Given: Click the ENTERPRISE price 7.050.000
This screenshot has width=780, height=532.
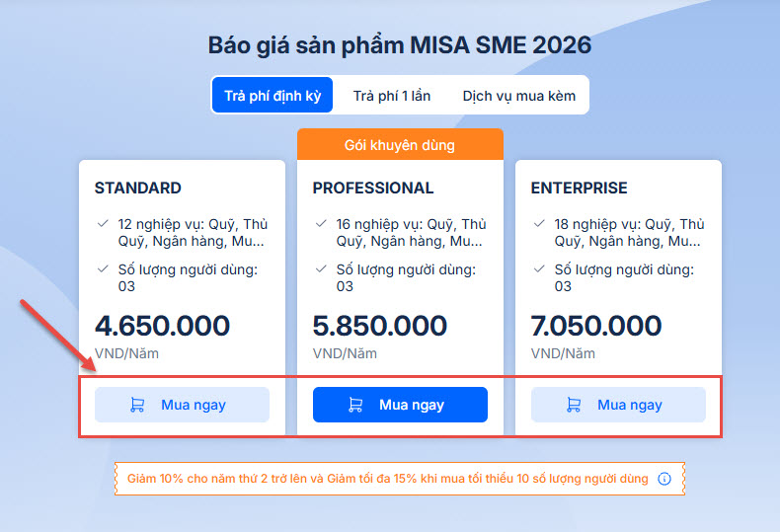Looking at the screenshot, I should 596,326.
